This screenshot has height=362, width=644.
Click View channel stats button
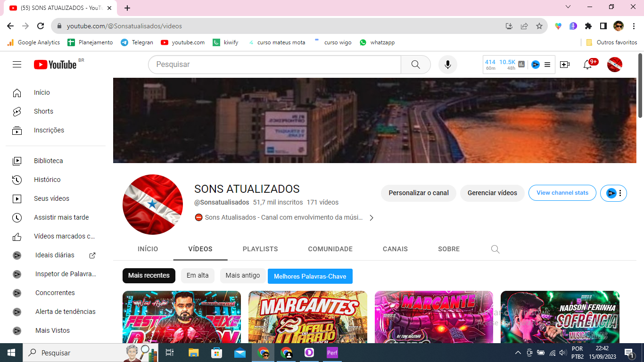pos(562,193)
